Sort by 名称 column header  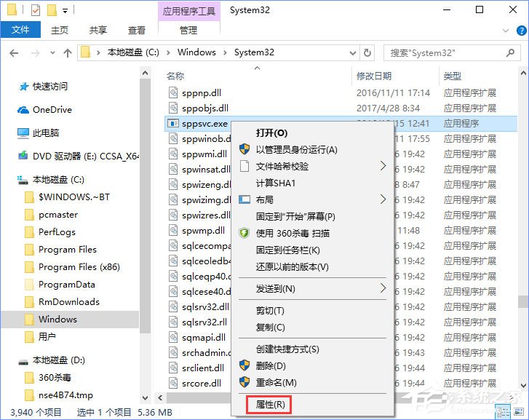pyautogui.click(x=175, y=76)
